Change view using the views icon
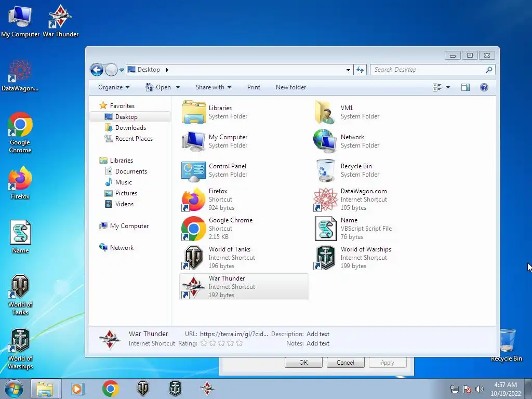532x399 pixels. [437, 87]
